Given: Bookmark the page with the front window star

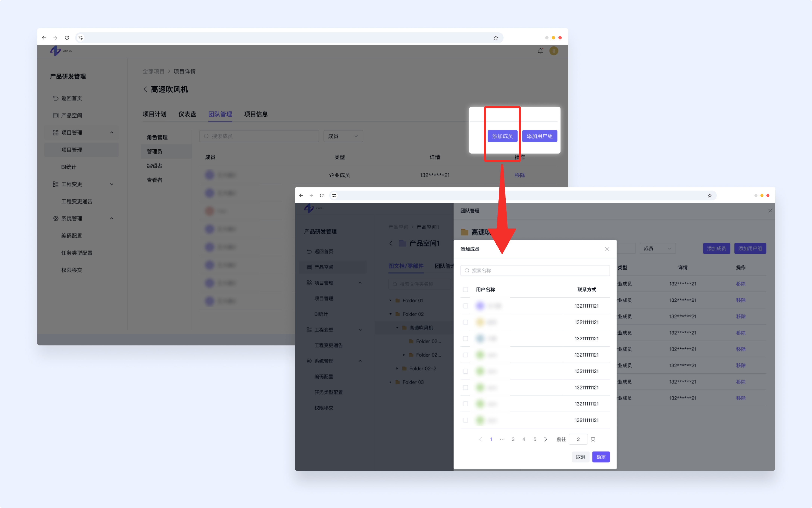Looking at the screenshot, I should (x=710, y=195).
